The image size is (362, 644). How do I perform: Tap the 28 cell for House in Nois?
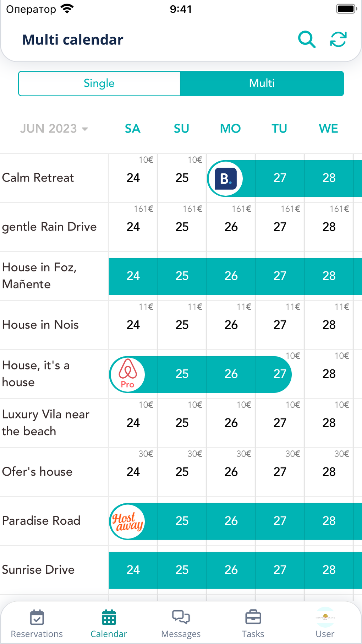tap(329, 325)
